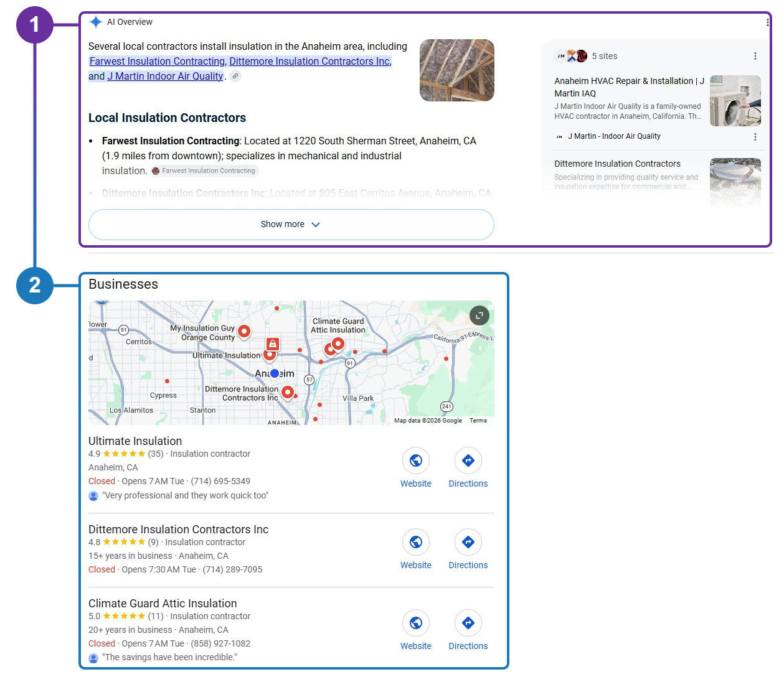784x687 pixels.
Task: Click the review "The savings have been incredible."
Action: [169, 657]
